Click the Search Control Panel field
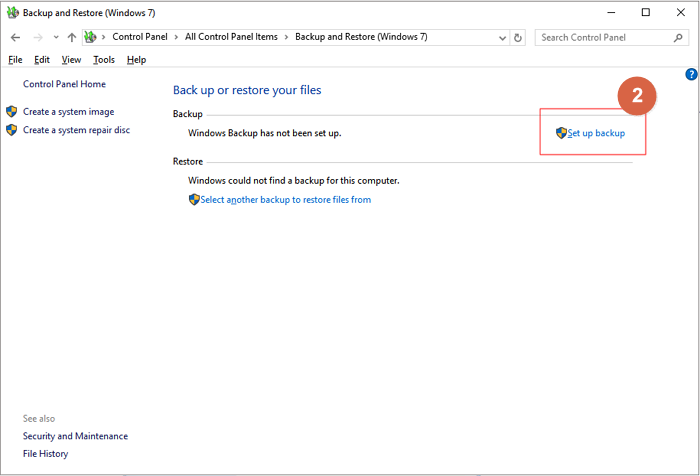Screen dimensions: 700x476 [600, 37]
